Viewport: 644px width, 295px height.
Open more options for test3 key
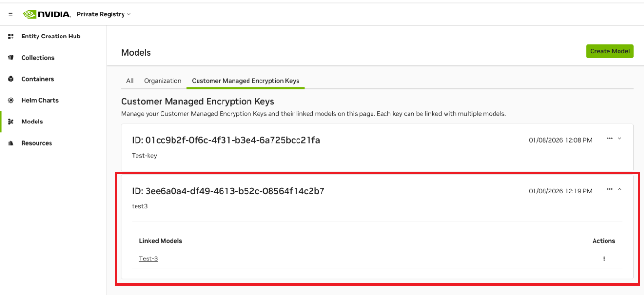pos(609,189)
